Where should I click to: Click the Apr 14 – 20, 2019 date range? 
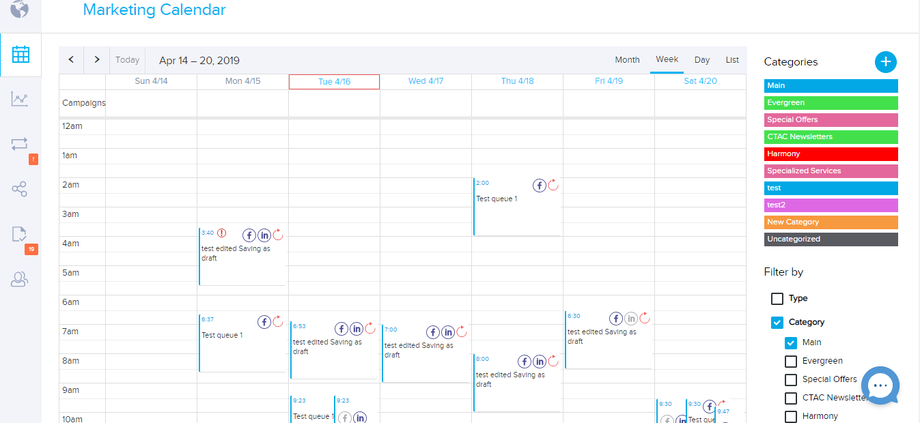199,60
